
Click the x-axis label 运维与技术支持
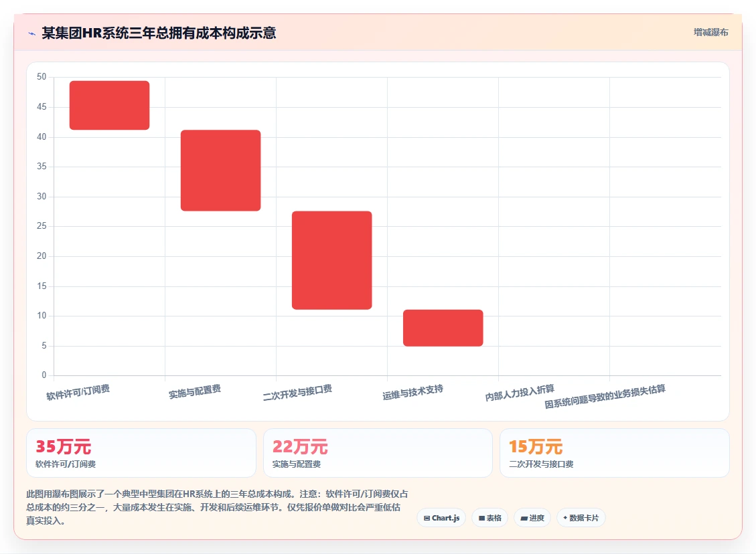(x=412, y=393)
